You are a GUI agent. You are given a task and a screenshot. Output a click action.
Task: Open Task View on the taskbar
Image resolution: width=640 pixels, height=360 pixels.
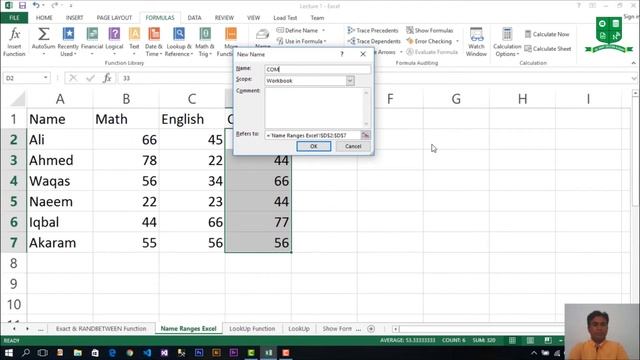pos(42,353)
